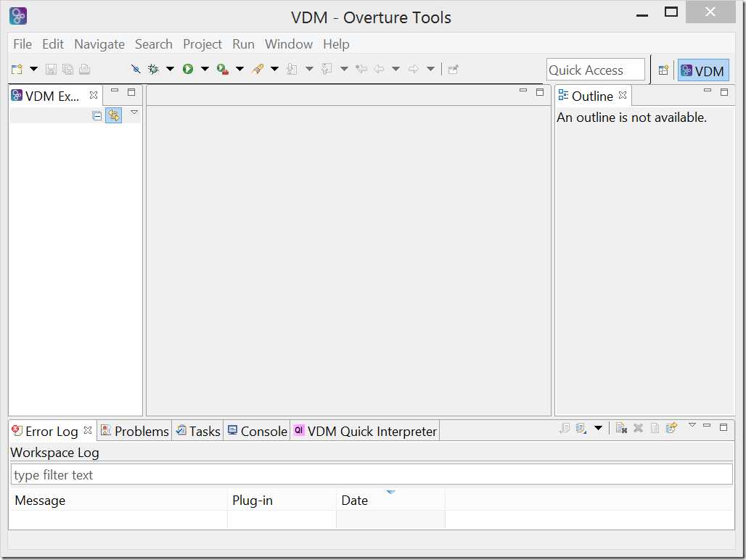Click the Save All icon

68,70
